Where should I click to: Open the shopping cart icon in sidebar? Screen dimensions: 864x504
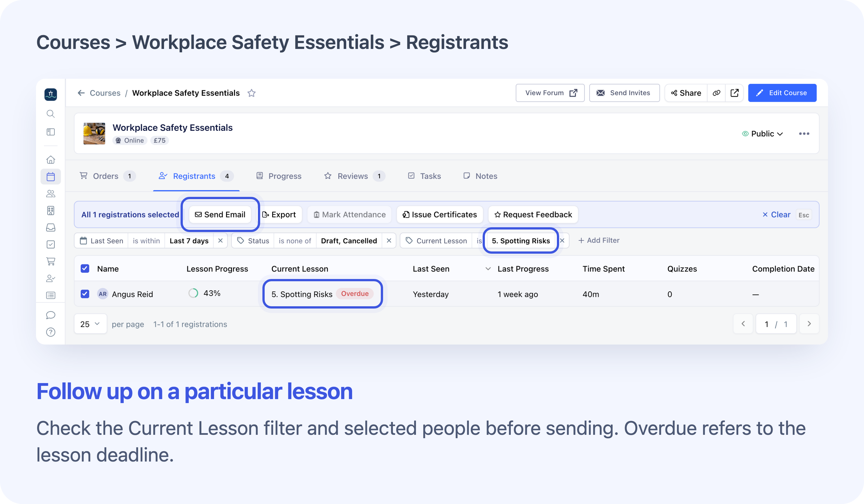(50, 261)
